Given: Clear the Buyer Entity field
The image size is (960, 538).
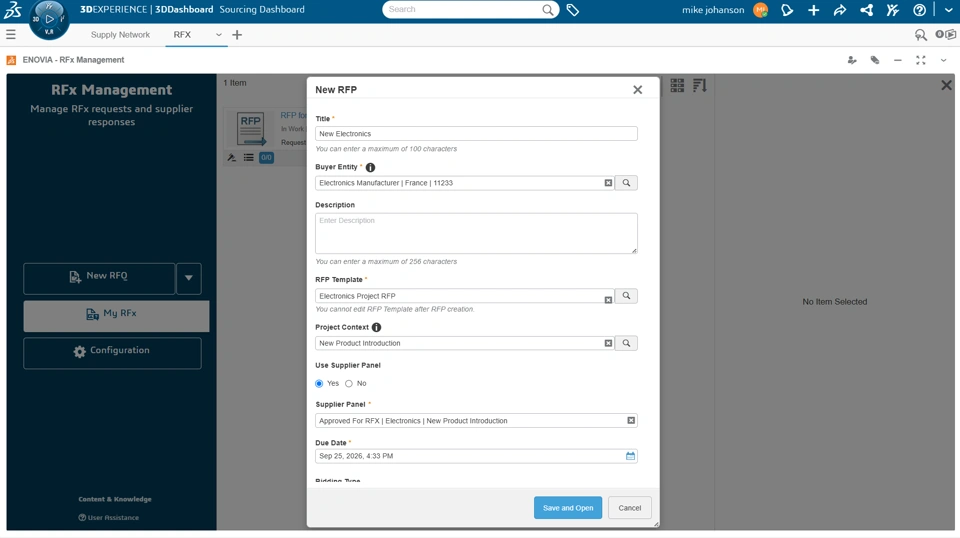Looking at the screenshot, I should pyautogui.click(x=608, y=183).
